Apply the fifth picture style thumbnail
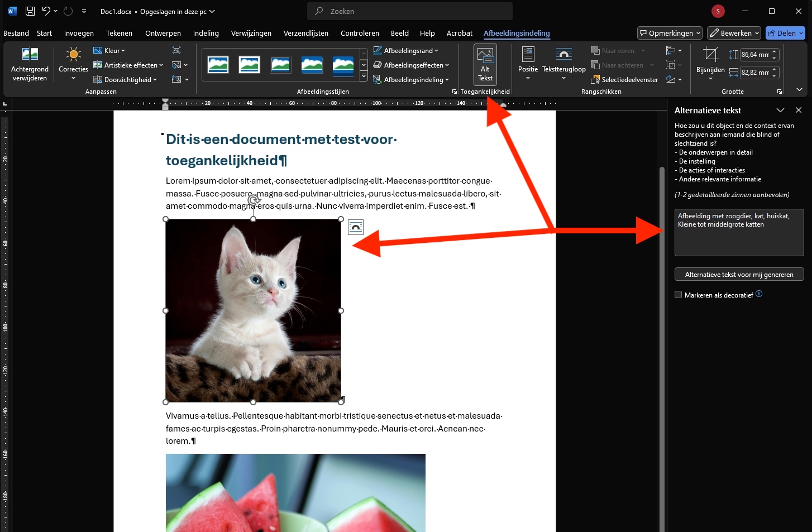The height and width of the screenshot is (532, 812). click(343, 65)
